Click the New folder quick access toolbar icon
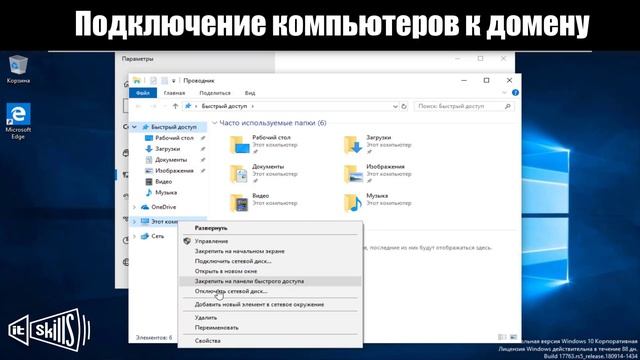 [x=164, y=81]
